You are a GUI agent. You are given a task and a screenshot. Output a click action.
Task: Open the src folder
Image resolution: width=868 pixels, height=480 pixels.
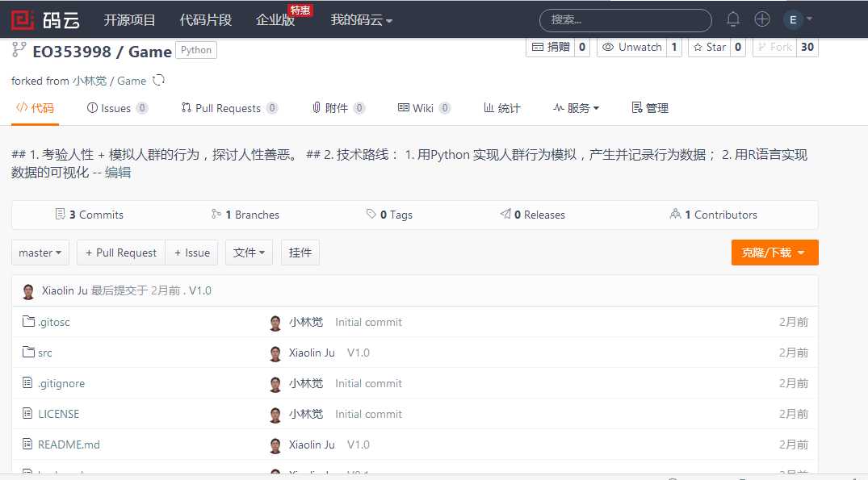[45, 353]
